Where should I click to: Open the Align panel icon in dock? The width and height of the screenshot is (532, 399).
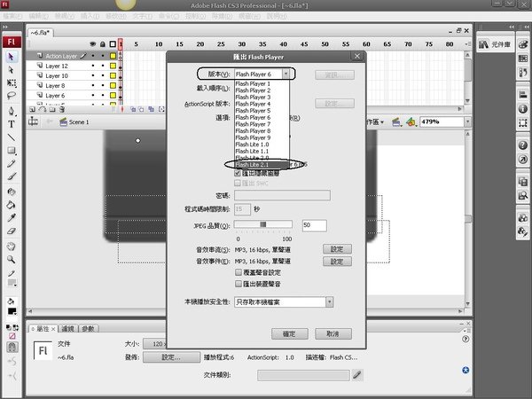point(523,95)
